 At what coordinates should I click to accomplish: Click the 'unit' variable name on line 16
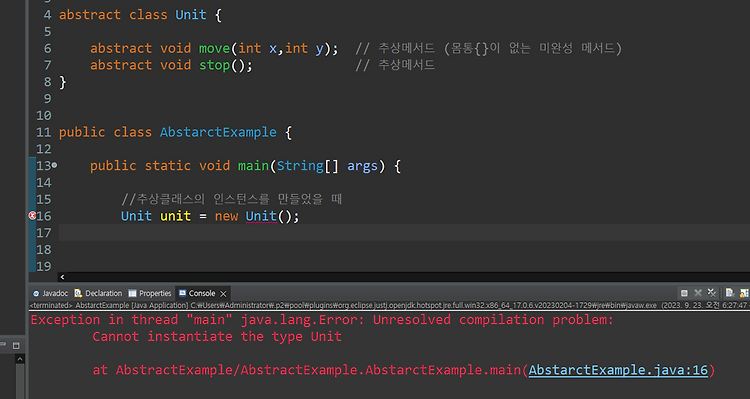pos(176,216)
